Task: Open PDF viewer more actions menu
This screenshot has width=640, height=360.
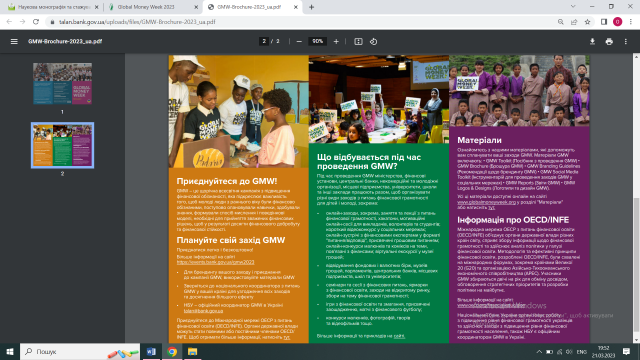Action: pyautogui.click(x=626, y=41)
